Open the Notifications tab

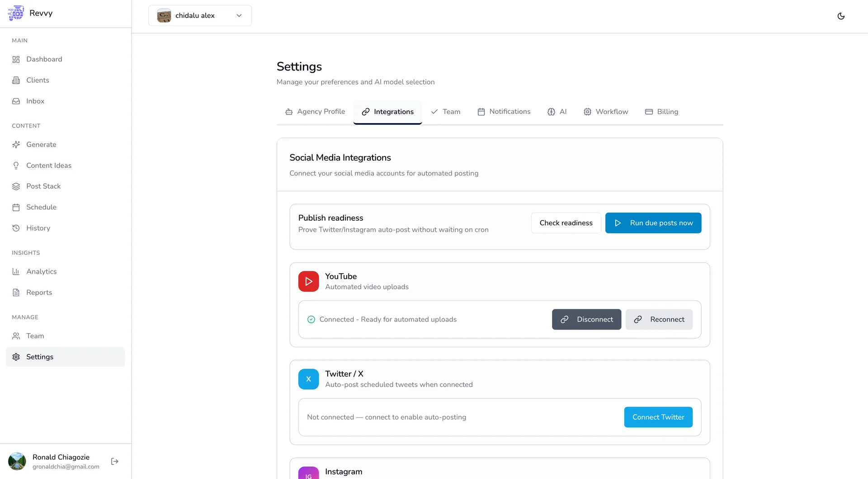point(504,112)
